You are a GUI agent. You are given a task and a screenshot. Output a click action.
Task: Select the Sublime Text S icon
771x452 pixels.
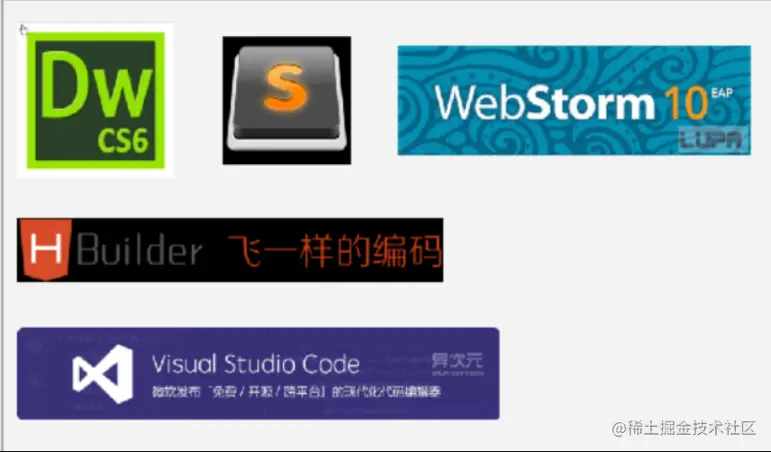[287, 100]
